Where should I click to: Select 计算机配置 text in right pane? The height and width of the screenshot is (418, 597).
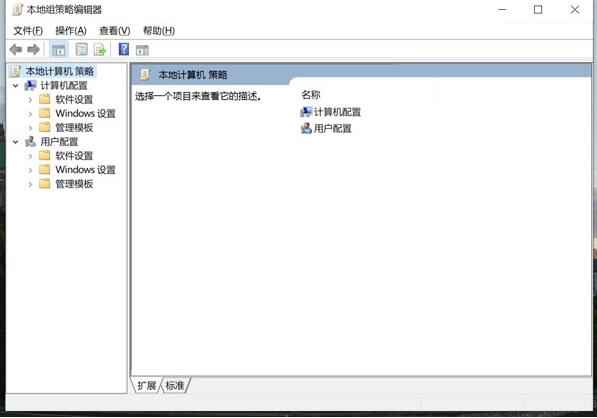(x=337, y=112)
